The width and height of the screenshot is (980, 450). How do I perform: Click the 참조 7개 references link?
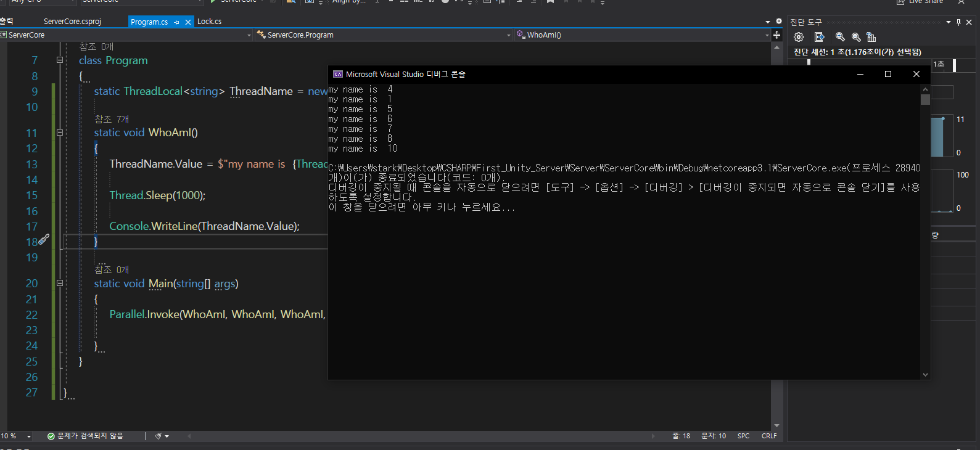[112, 119]
